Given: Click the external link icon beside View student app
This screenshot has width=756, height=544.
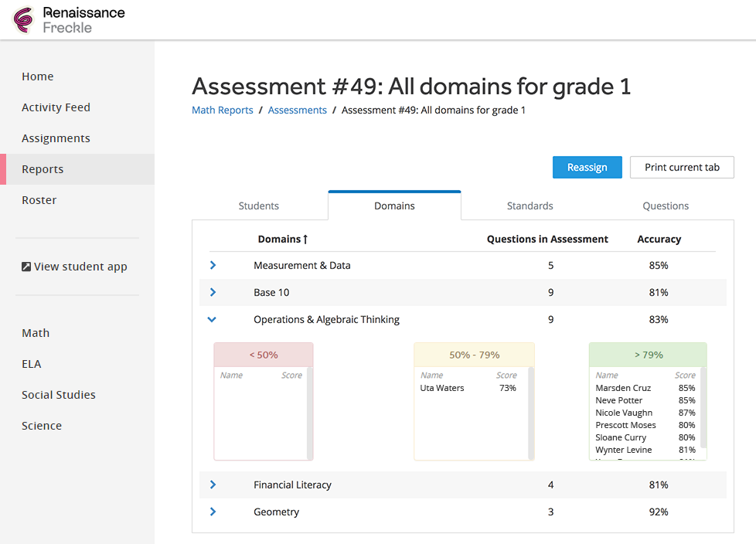Looking at the screenshot, I should (26, 267).
